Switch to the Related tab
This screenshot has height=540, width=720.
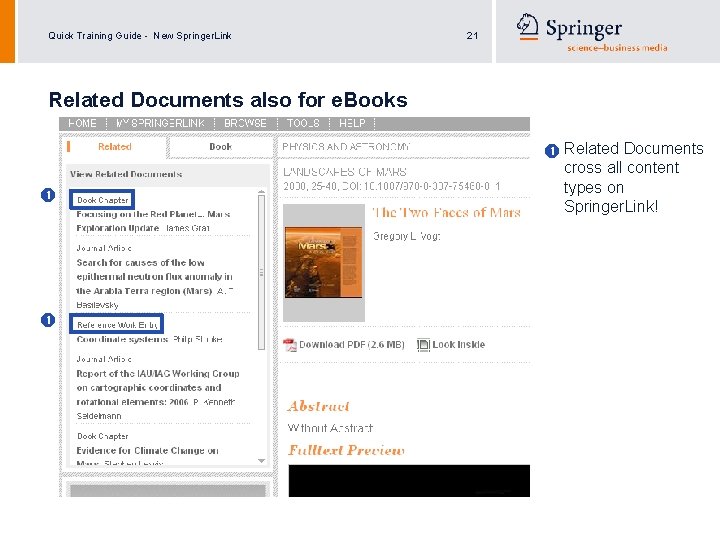(x=115, y=146)
